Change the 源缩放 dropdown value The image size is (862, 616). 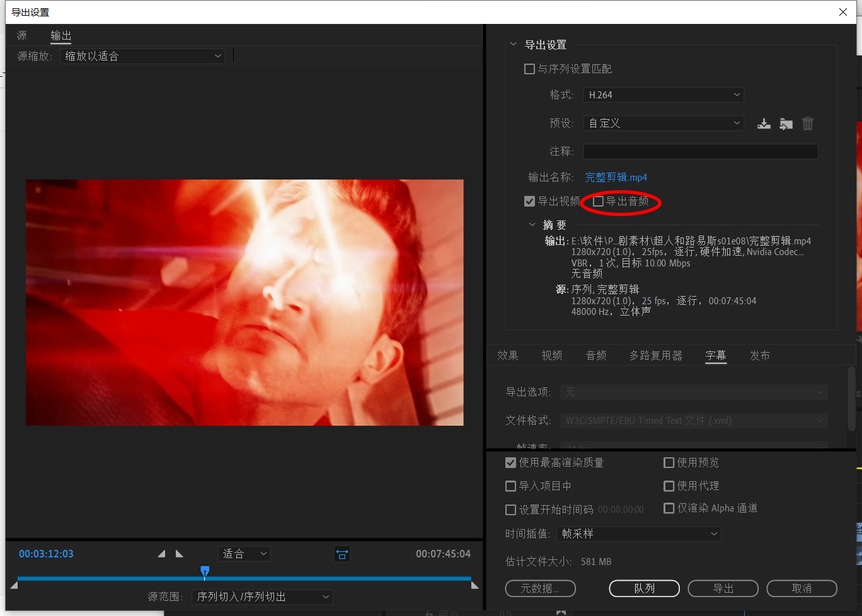click(x=142, y=55)
